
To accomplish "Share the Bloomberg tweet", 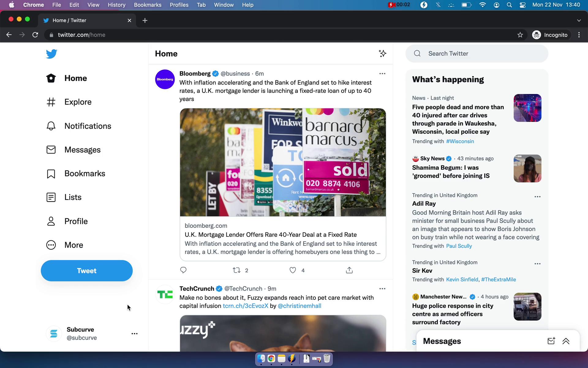I will click(x=349, y=270).
